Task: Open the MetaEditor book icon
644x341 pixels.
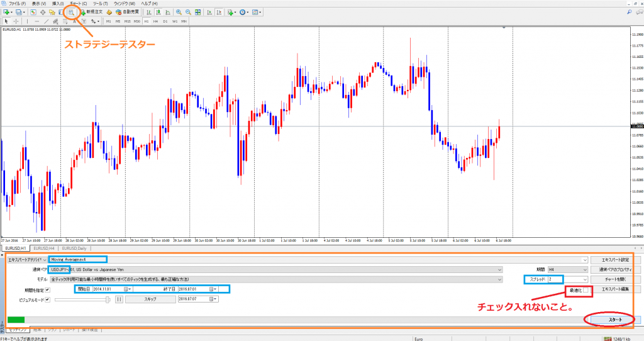Action: click(x=109, y=13)
